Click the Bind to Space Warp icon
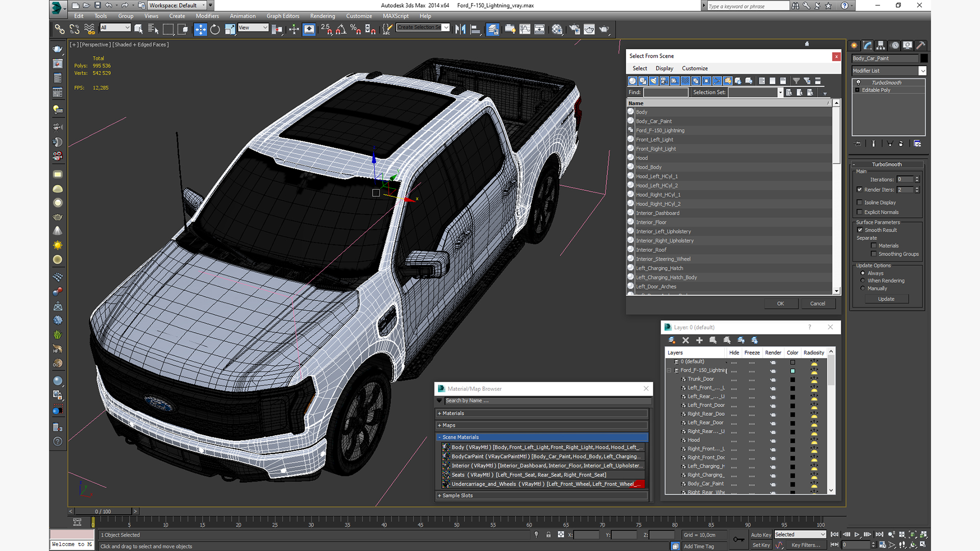Viewport: 980px width, 551px height. pos(89,29)
